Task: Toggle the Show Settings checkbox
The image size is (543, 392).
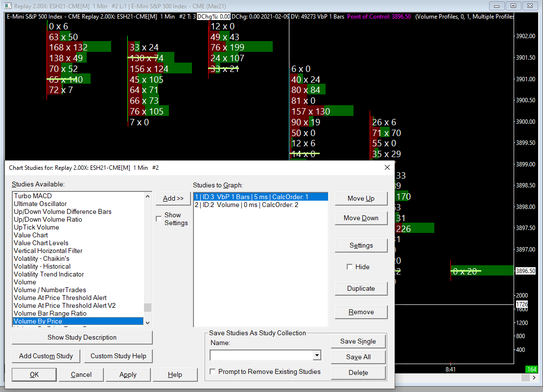Action: 159,219
